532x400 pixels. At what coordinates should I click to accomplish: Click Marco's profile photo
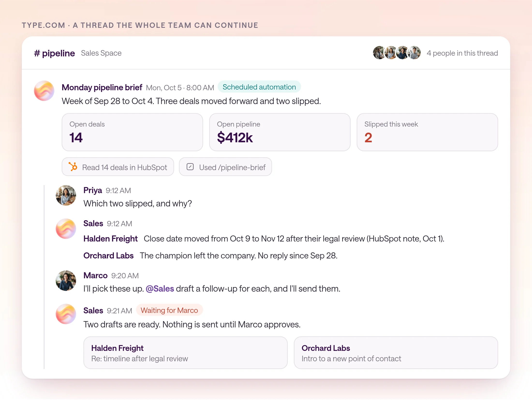coord(66,281)
